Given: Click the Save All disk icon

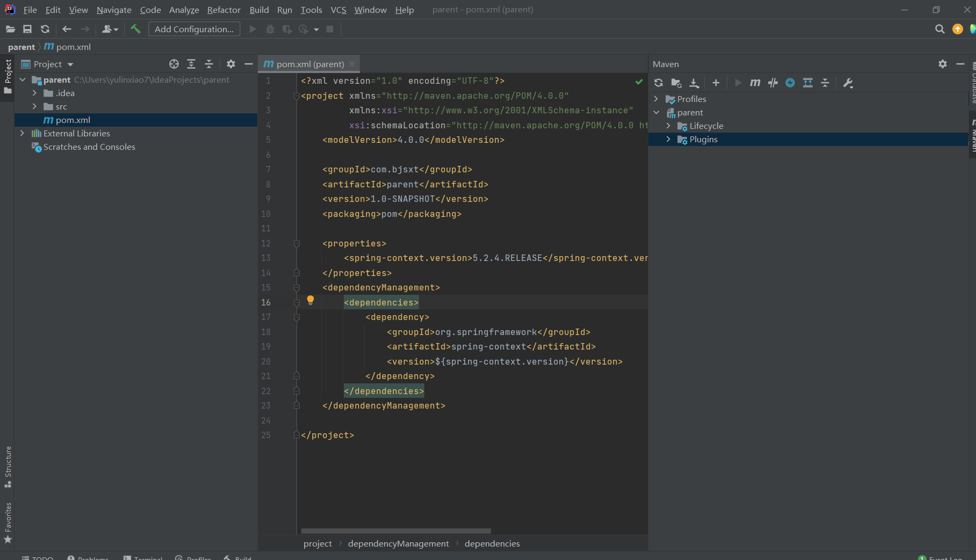Looking at the screenshot, I should click(27, 29).
